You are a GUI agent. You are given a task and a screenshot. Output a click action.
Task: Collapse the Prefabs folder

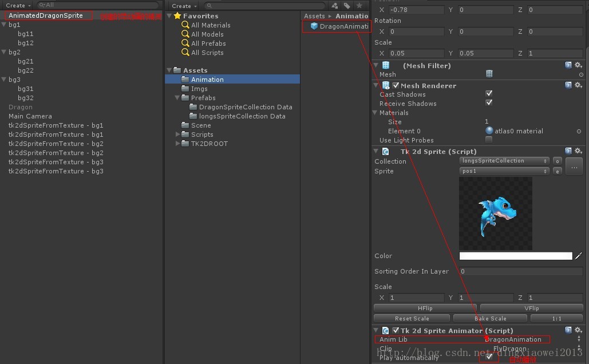click(x=177, y=98)
